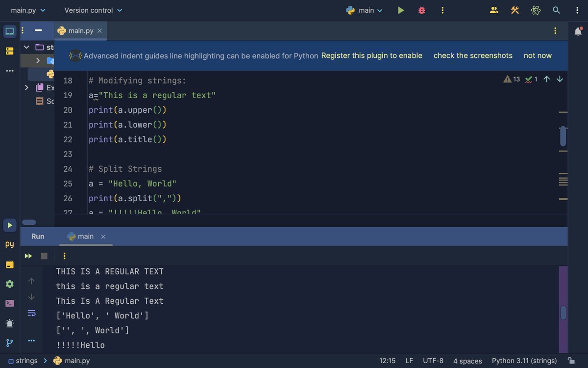Click Register this plugin to enable link
Viewport: 588px width, 368px height.
[371, 55]
